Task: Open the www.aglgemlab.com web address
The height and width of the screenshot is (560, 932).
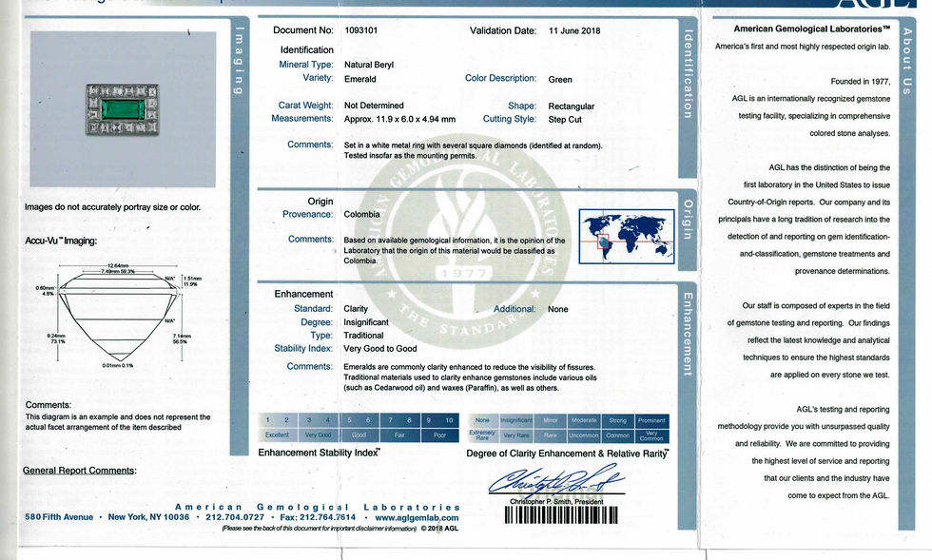Action: point(417,517)
